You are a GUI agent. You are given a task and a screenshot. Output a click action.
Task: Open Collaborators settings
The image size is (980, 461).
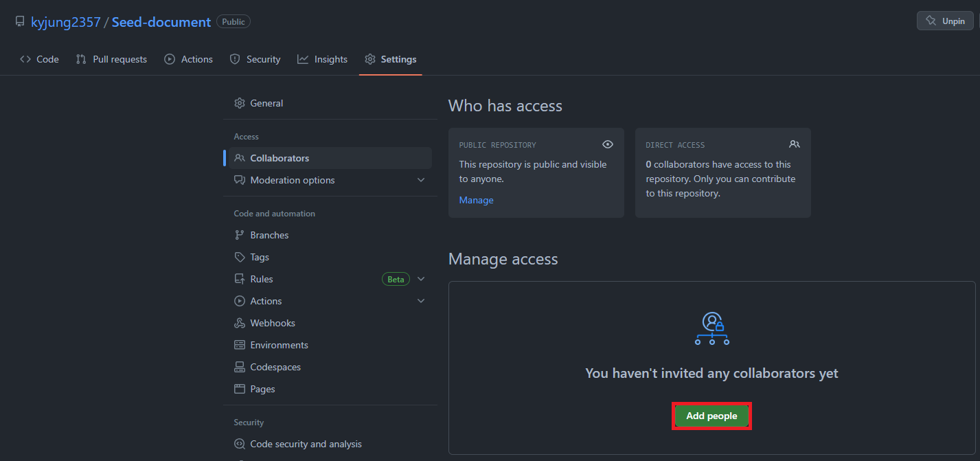pos(330,158)
